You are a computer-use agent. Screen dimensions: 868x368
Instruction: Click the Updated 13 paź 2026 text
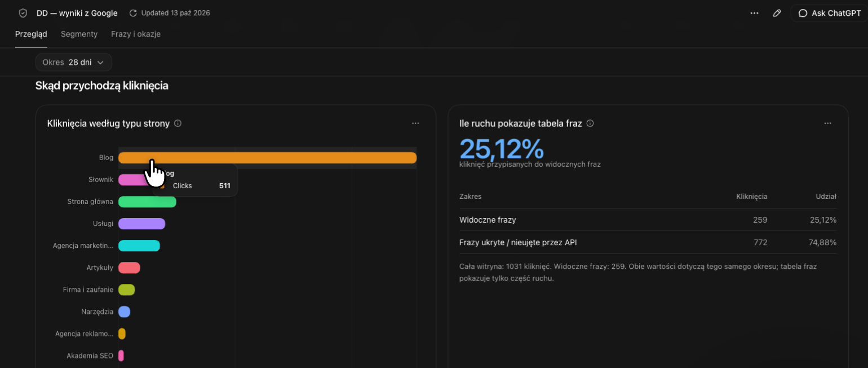coord(176,13)
